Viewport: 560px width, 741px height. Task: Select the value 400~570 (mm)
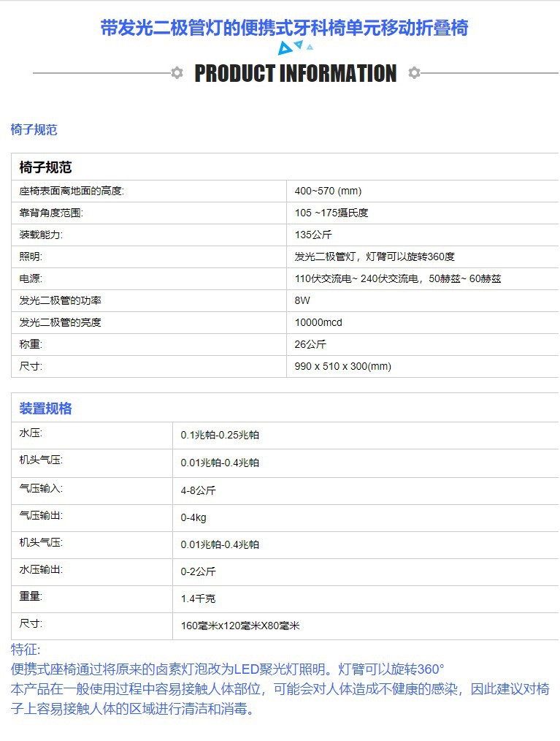tap(328, 191)
